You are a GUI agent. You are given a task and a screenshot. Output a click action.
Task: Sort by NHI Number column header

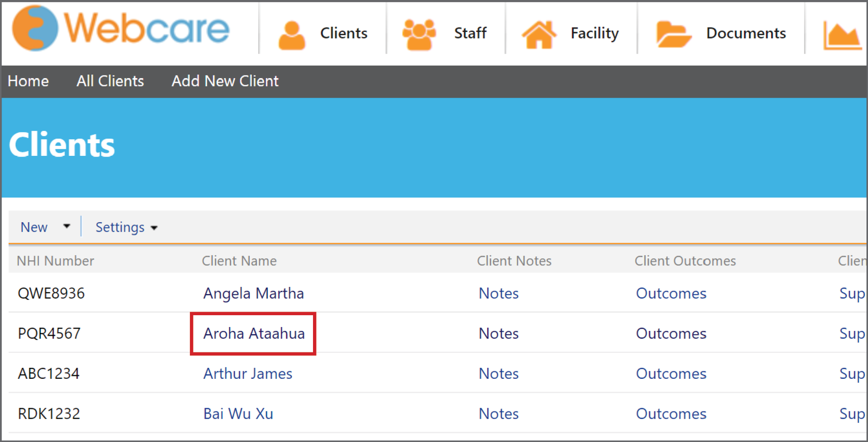(55, 261)
